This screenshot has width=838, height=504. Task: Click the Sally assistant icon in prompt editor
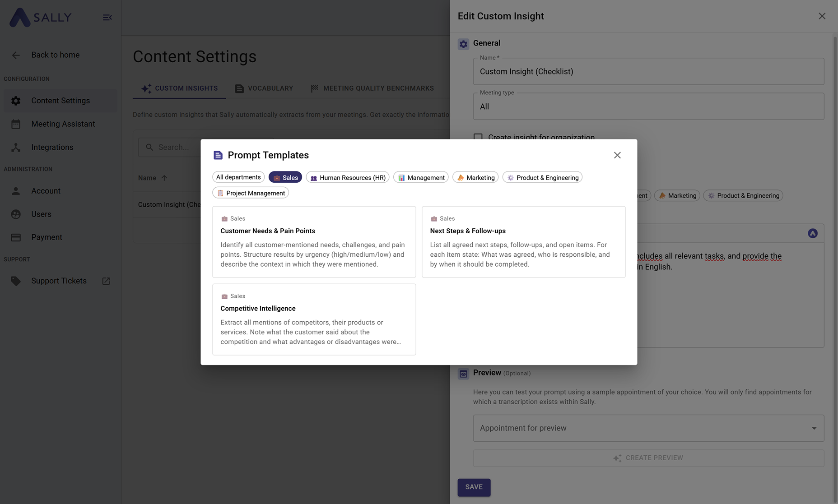[x=812, y=233]
